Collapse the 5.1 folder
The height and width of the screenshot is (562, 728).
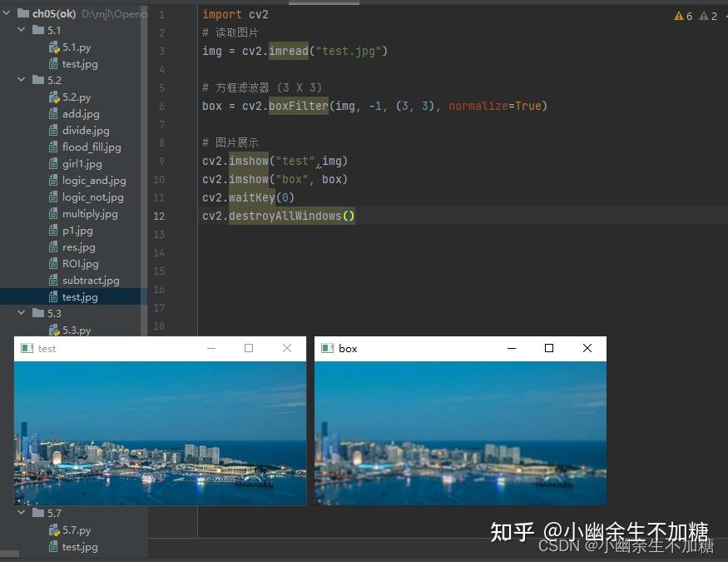pos(21,30)
